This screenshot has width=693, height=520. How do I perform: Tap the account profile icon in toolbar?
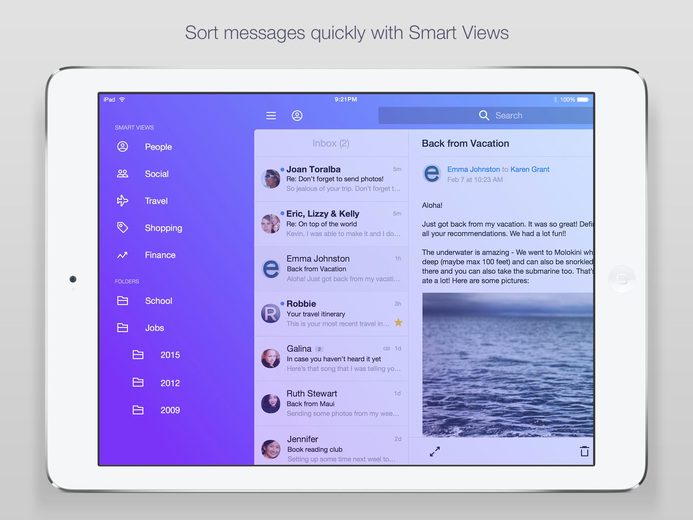[297, 116]
